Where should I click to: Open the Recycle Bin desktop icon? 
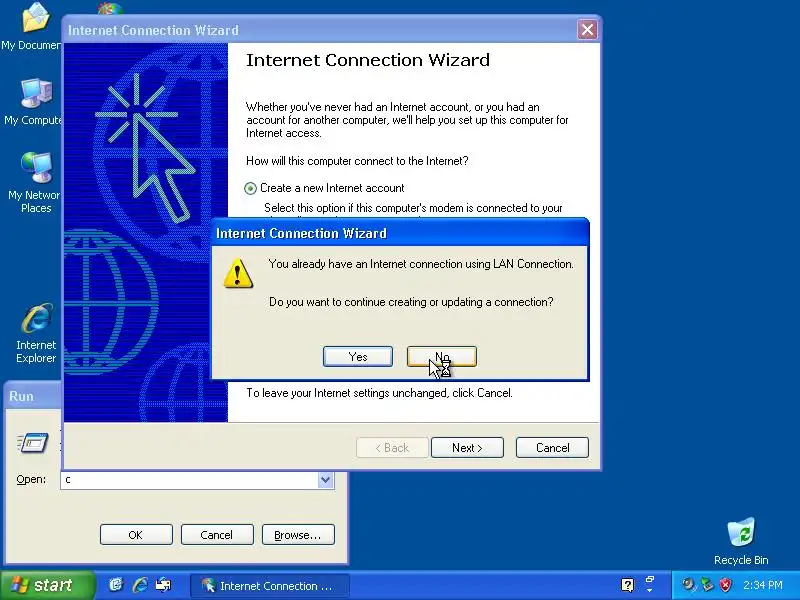pyautogui.click(x=741, y=541)
